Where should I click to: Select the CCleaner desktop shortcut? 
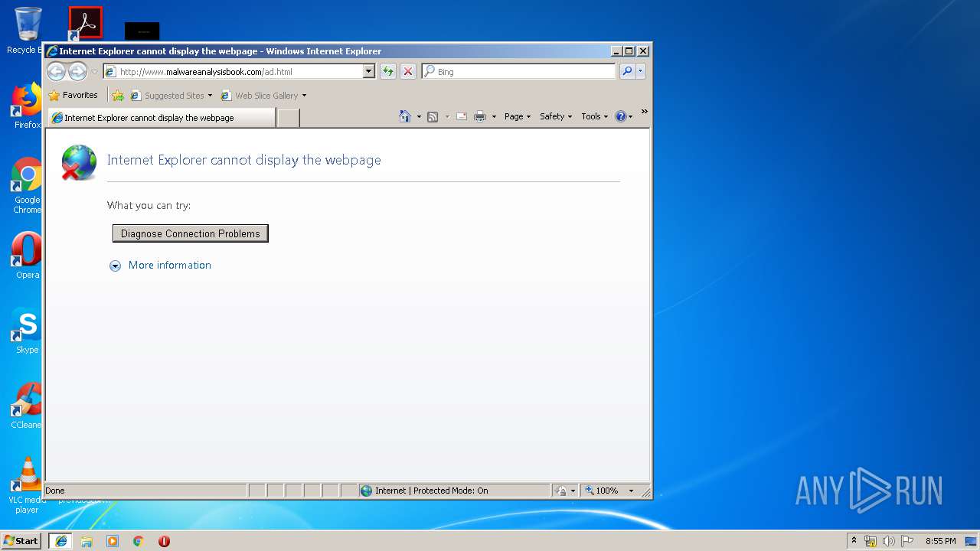[x=27, y=406]
